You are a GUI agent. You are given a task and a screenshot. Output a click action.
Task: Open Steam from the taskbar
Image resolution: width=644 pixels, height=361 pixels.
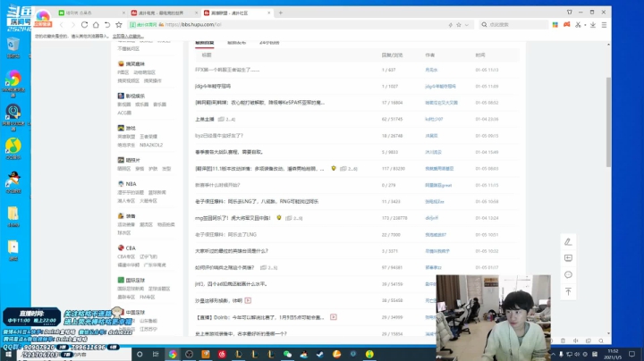[x=320, y=354]
